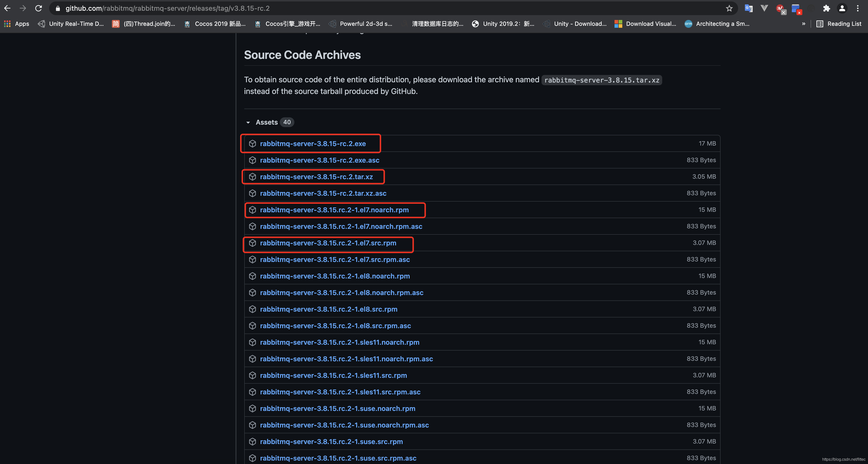Go back to the previous page
Image resolution: width=868 pixels, height=464 pixels.
tap(7, 8)
